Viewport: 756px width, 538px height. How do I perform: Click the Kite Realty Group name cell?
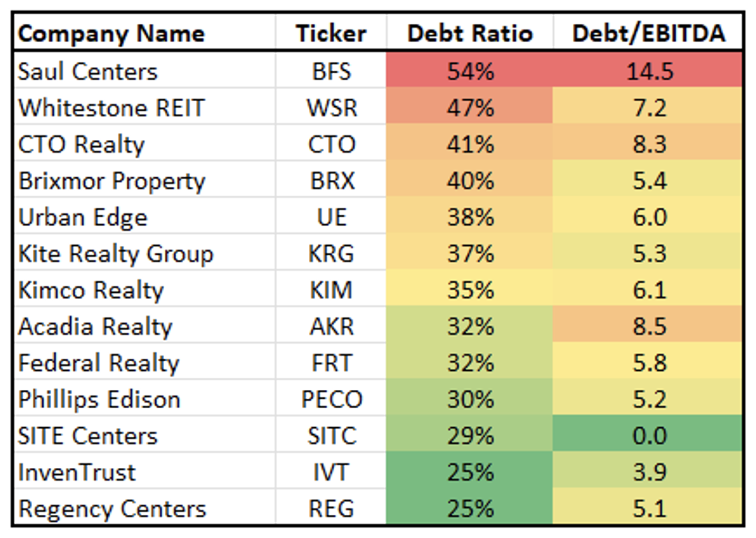[116, 254]
